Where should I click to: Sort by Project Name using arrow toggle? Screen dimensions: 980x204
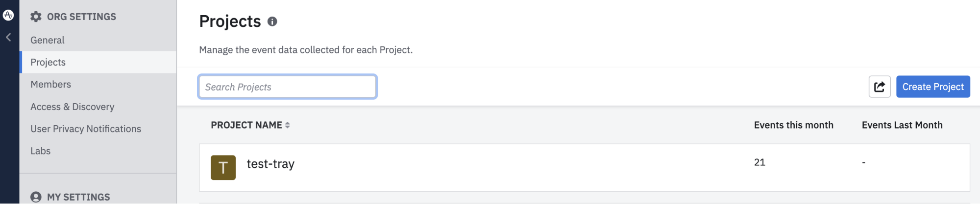point(288,125)
